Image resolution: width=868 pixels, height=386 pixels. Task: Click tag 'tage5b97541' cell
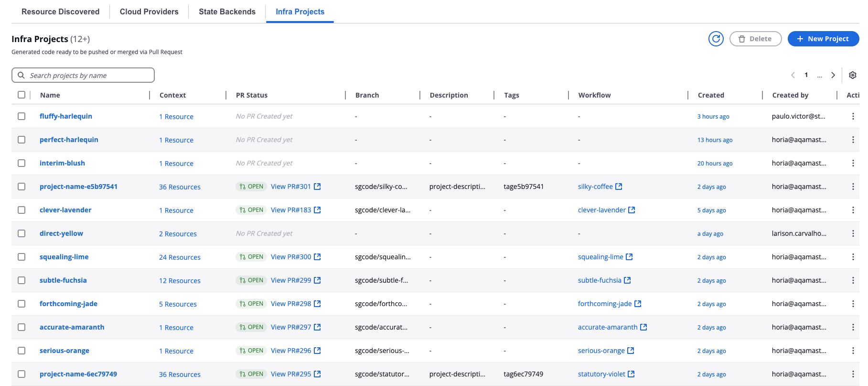point(524,187)
